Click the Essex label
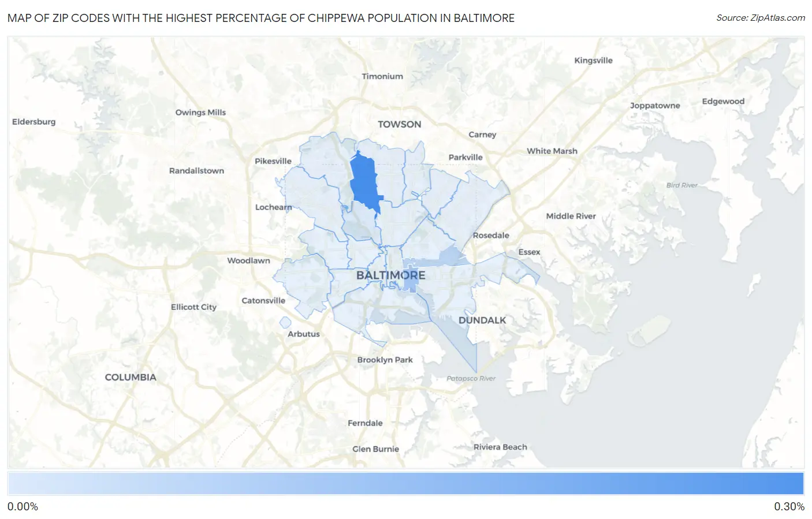Viewport: 812px width, 519px height. [529, 252]
